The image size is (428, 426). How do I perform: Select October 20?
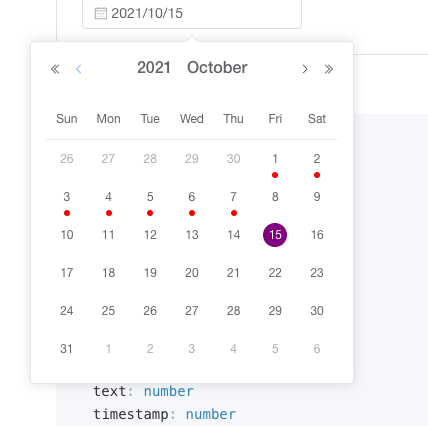point(192,273)
